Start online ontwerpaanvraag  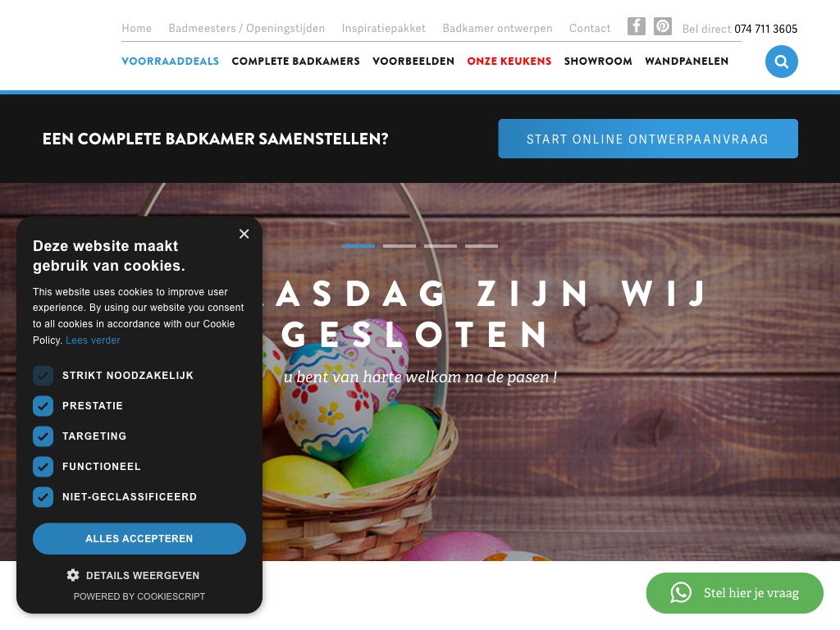click(648, 139)
